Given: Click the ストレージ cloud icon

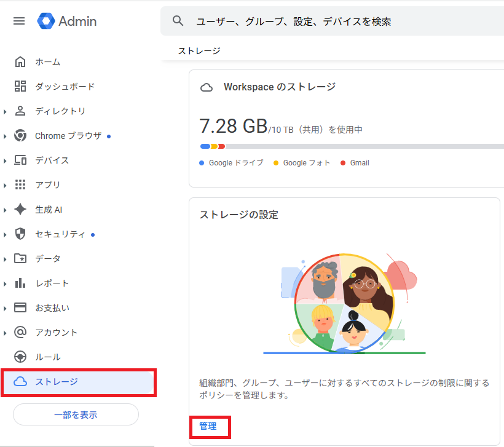Looking at the screenshot, I should (21, 382).
